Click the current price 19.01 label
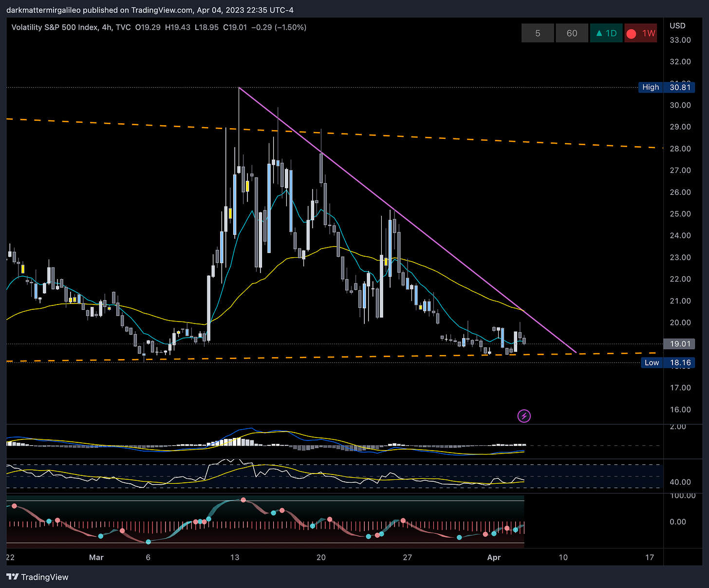Image resolution: width=709 pixels, height=588 pixels. (680, 344)
